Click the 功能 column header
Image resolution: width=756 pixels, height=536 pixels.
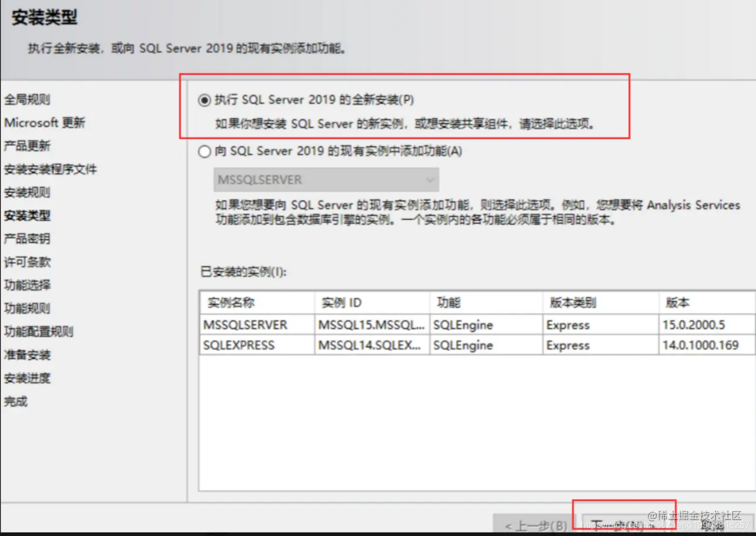click(x=486, y=303)
